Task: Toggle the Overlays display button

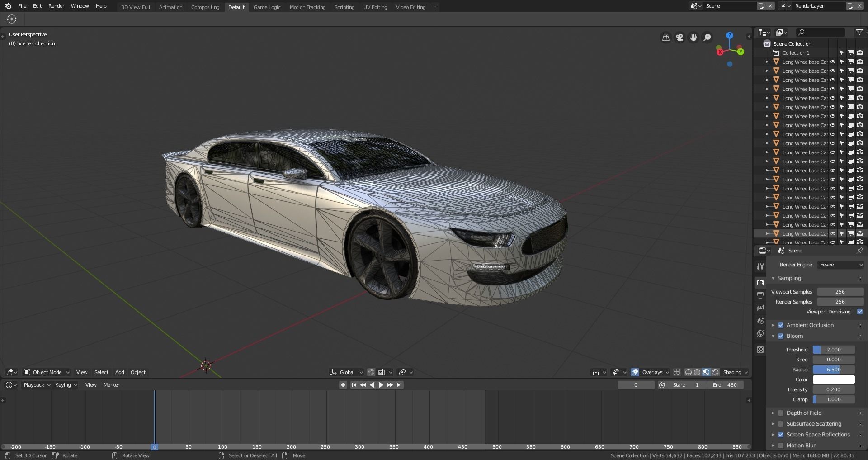Action: [x=635, y=372]
